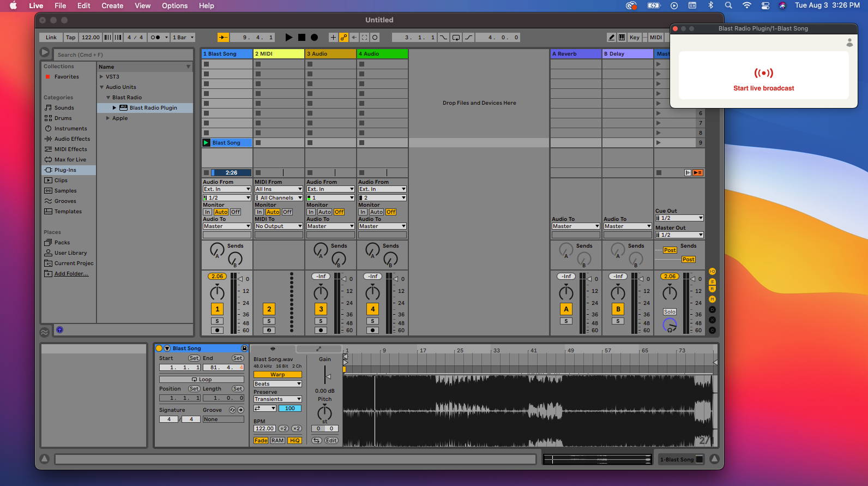This screenshot has width=868, height=486.
Task: Click the MIDI Arrangement Overdub plus button
Action: point(333,37)
